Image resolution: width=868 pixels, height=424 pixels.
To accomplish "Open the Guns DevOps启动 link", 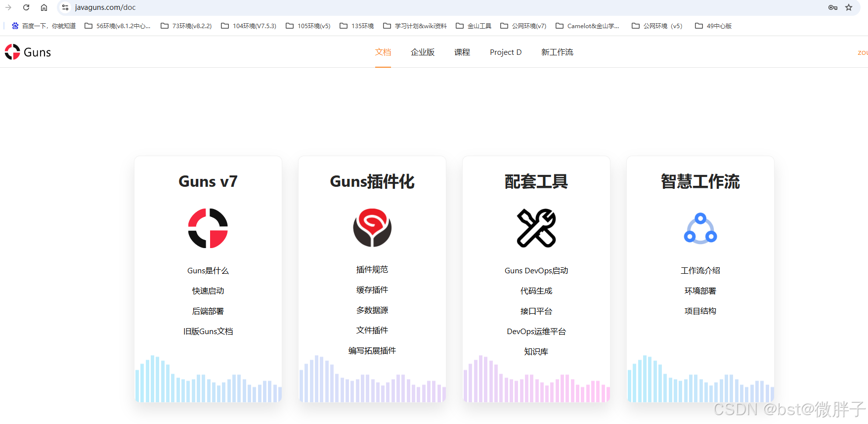I will 536,271.
